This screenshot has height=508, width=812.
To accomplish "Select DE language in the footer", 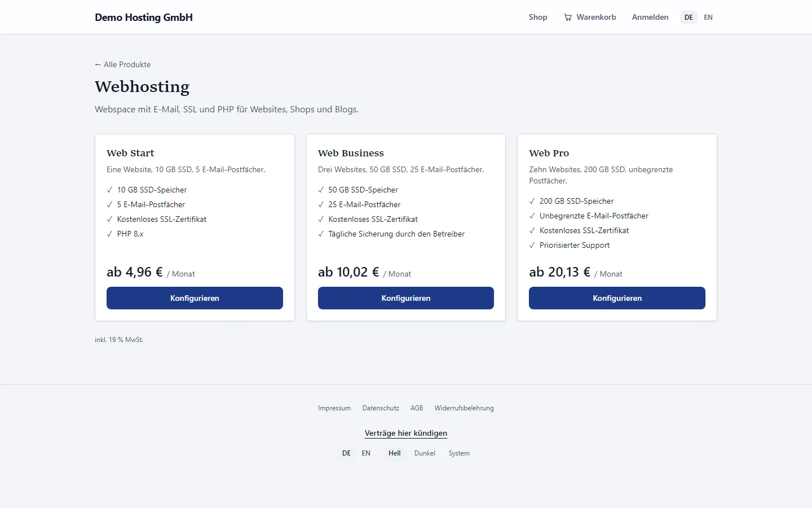I will tap(346, 453).
